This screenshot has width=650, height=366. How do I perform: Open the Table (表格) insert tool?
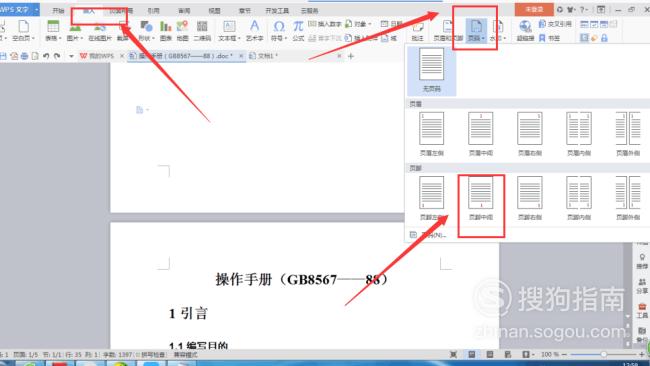point(53,30)
